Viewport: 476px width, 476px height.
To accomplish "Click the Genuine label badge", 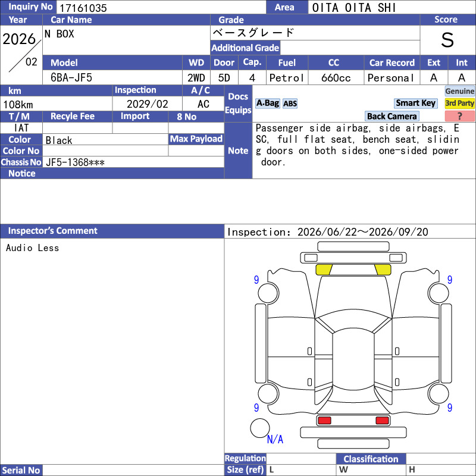I will coord(459,91).
